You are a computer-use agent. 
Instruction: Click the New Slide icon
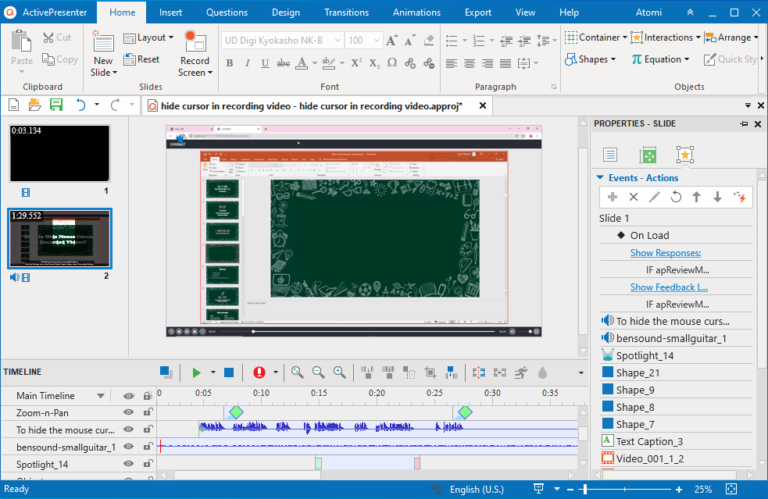pyautogui.click(x=103, y=42)
